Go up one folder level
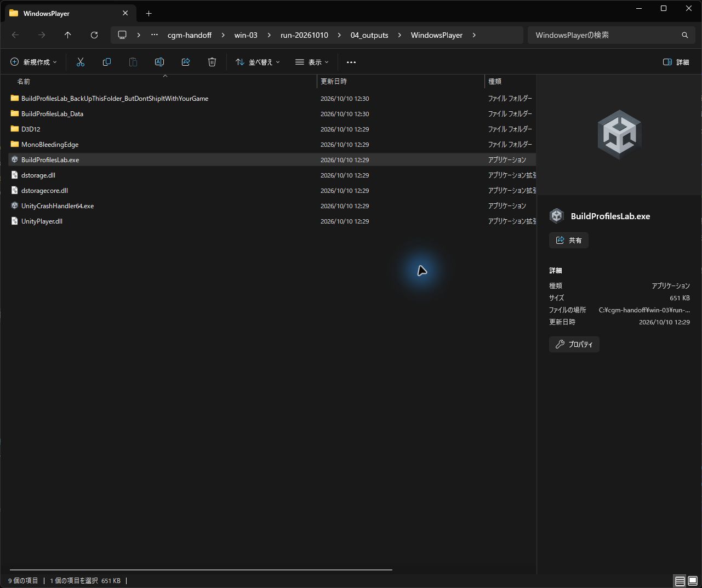This screenshot has height=588, width=702. click(68, 35)
